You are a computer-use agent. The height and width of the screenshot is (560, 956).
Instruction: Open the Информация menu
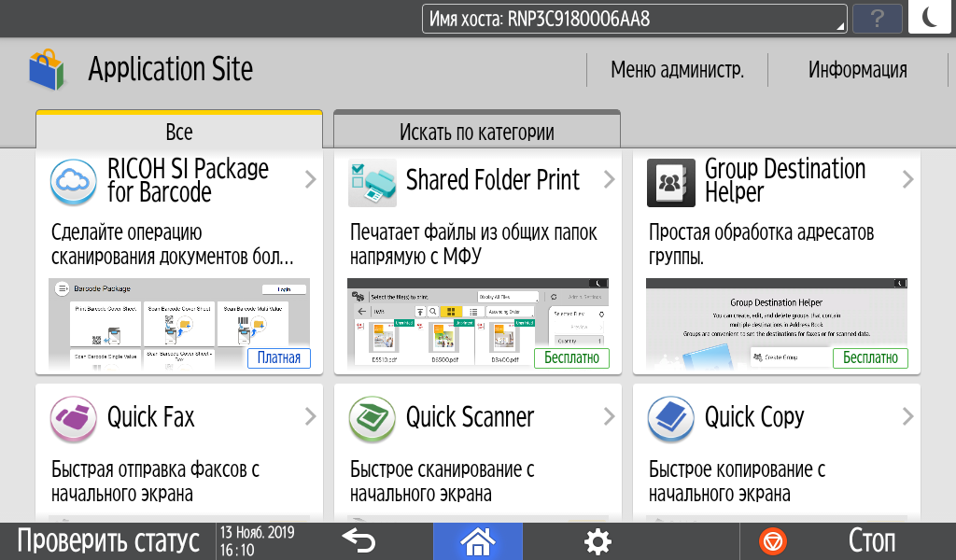click(857, 70)
